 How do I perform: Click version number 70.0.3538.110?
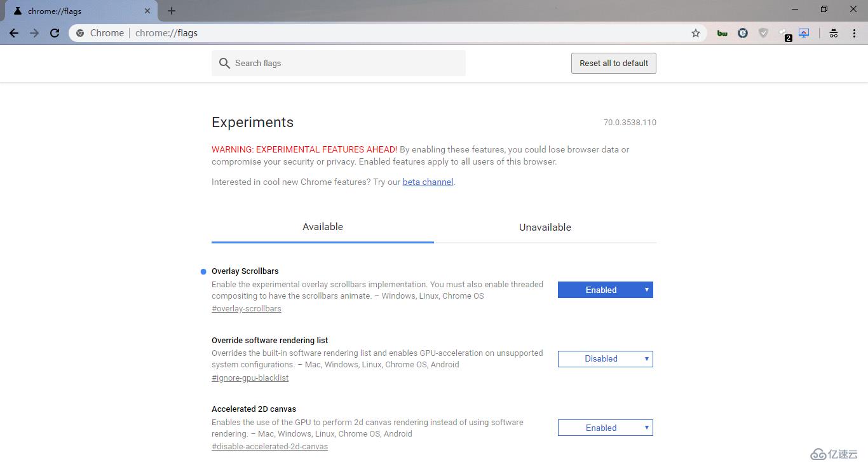point(630,122)
